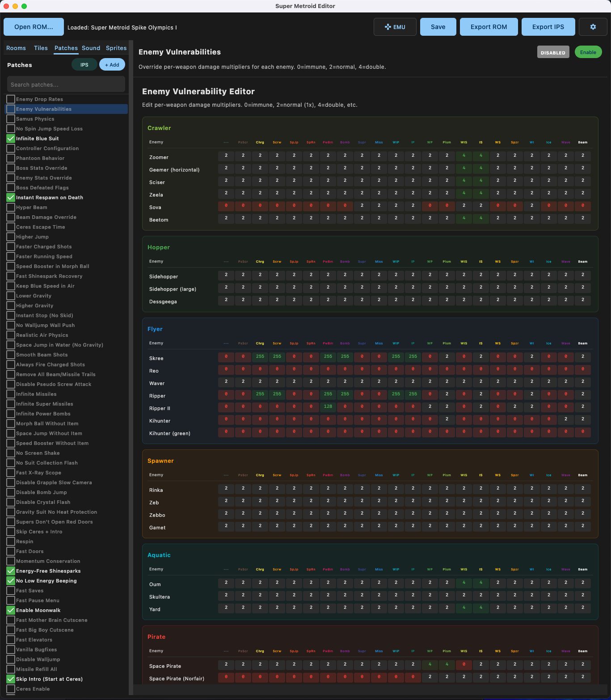Launch the EMU emulator button
Viewport: 611px width, 700px height.
(395, 27)
